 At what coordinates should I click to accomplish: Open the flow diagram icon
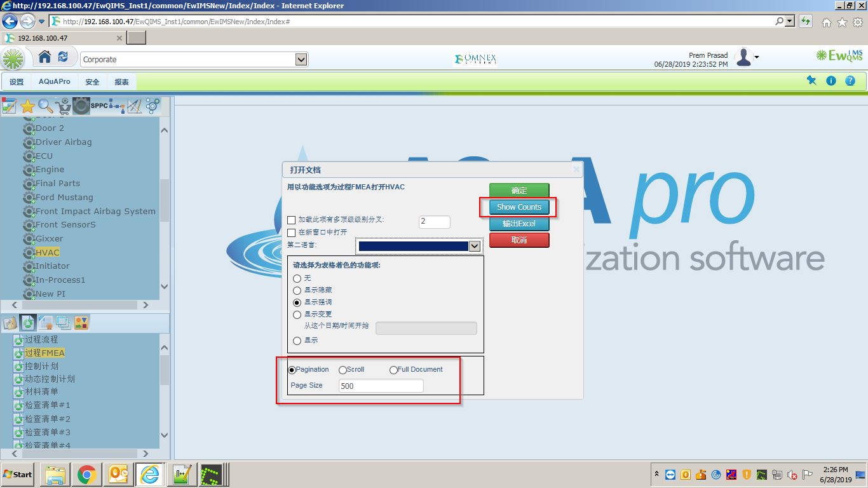click(117, 106)
